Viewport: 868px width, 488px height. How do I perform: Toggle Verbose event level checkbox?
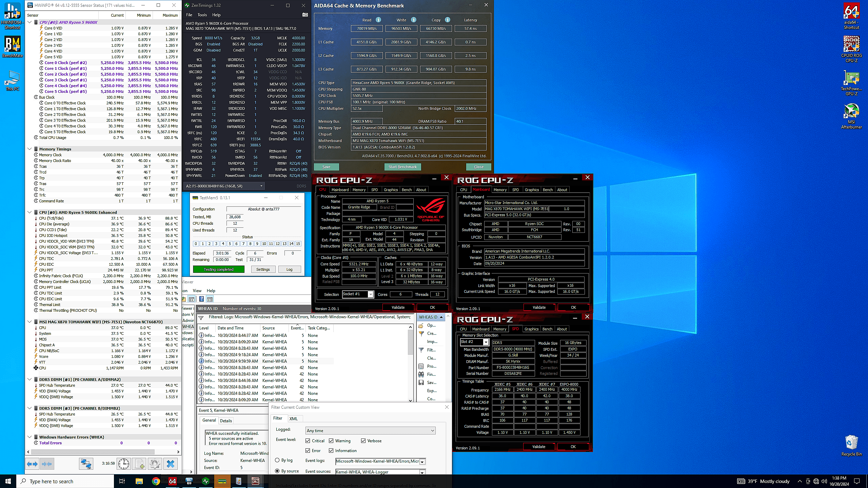pos(363,441)
